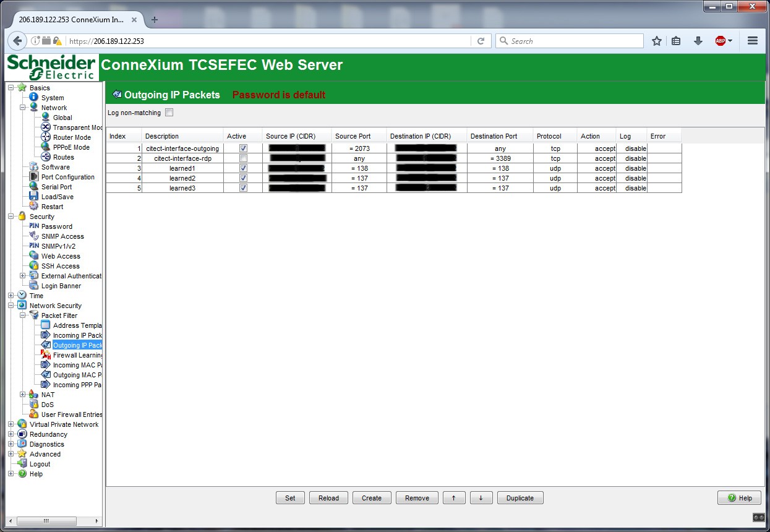The width and height of the screenshot is (770, 532).
Task: Open Outgoing MAC Packets entry
Action: (77, 375)
